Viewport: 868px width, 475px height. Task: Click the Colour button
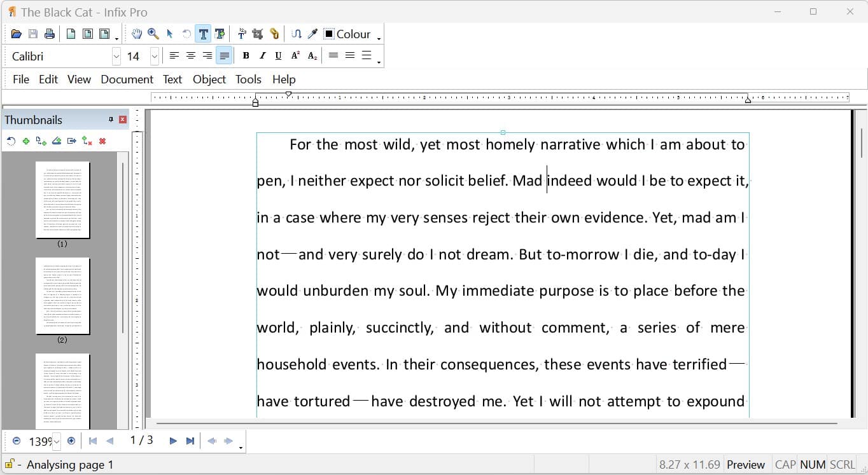347,34
